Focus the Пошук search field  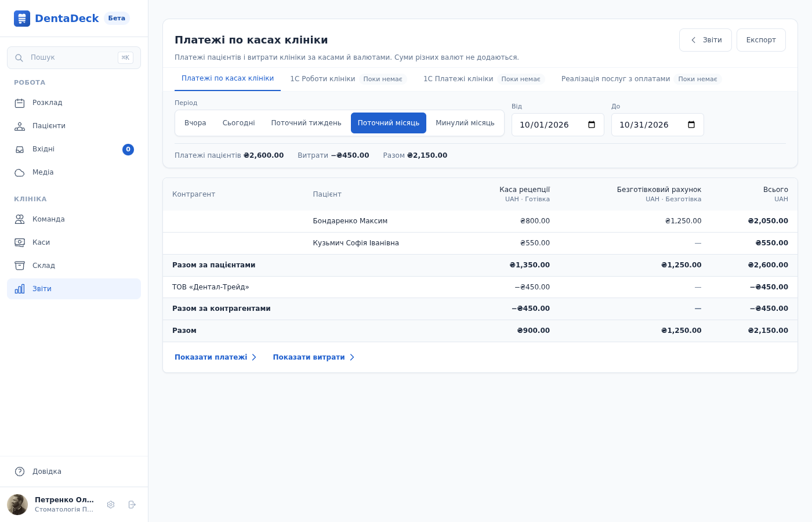point(74,58)
